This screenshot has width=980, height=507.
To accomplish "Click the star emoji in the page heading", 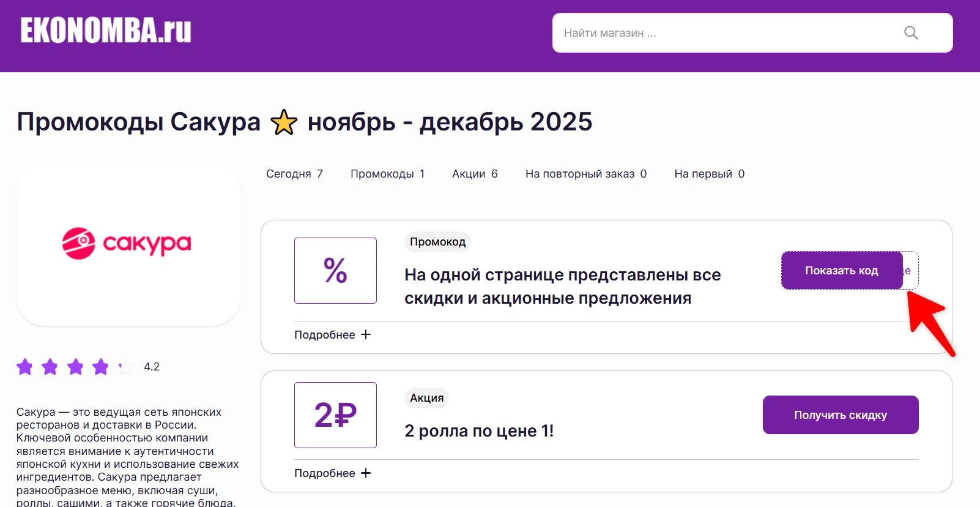I will pos(283,122).
